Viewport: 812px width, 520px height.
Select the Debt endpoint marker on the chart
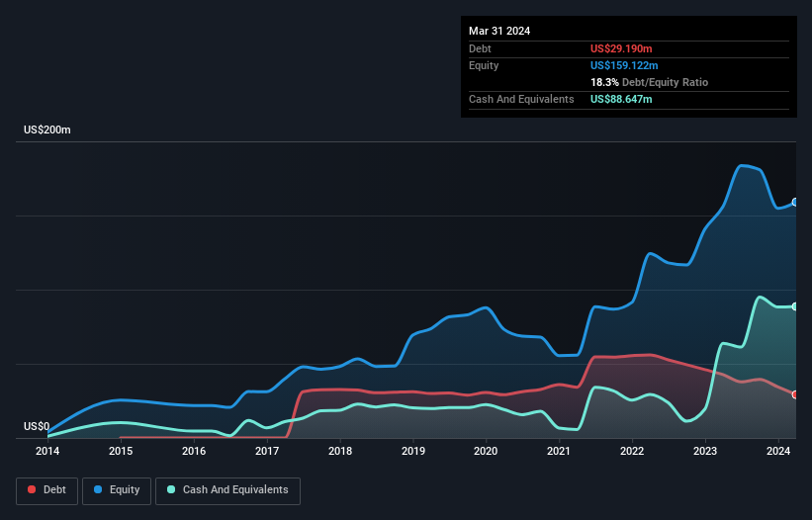[x=795, y=394]
